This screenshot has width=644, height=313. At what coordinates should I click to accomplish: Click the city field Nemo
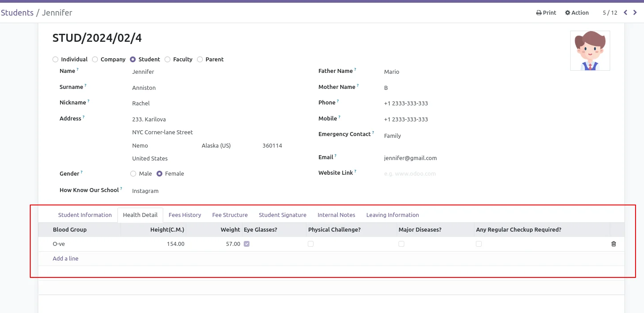coord(140,145)
